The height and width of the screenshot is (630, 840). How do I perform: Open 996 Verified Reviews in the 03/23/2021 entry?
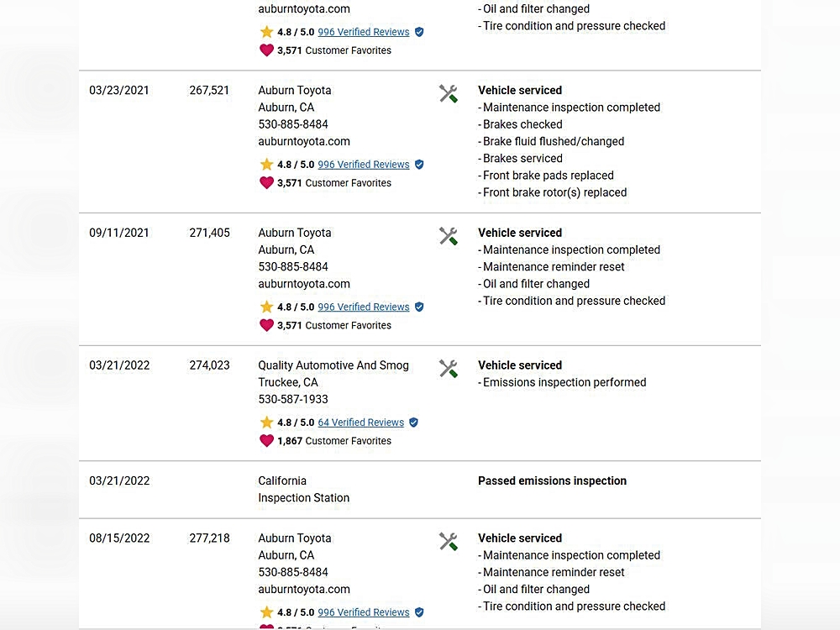363,165
